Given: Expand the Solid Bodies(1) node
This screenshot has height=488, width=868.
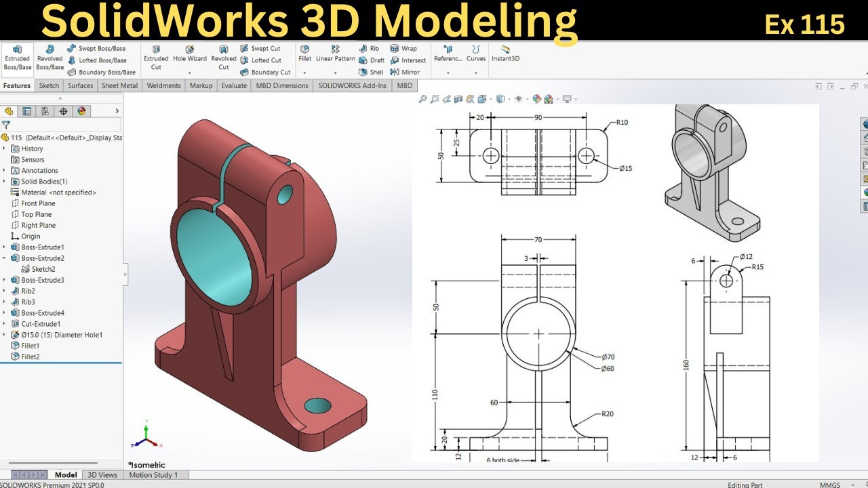Looking at the screenshot, I should (5, 182).
